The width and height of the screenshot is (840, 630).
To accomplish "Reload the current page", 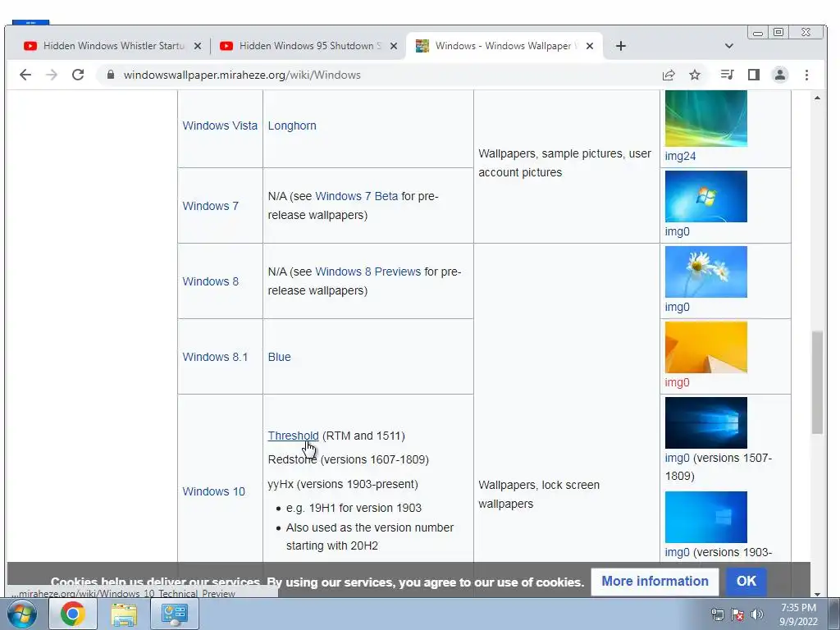I will point(78,75).
